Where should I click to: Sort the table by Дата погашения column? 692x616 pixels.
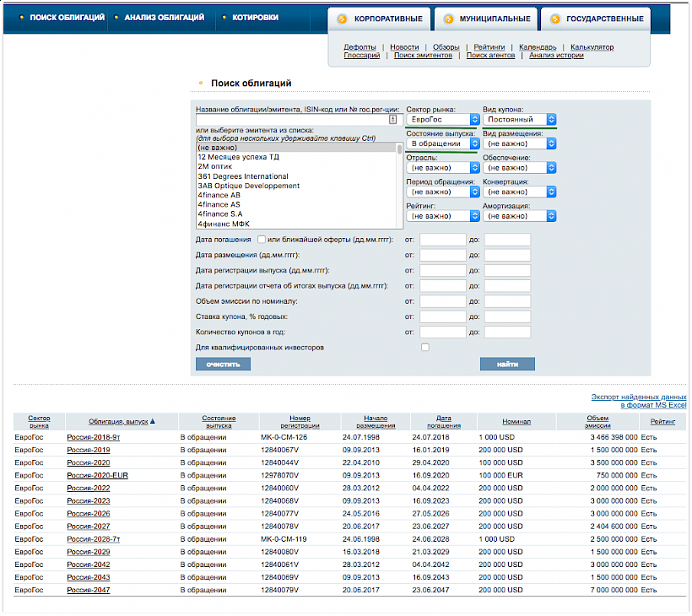tap(444, 422)
